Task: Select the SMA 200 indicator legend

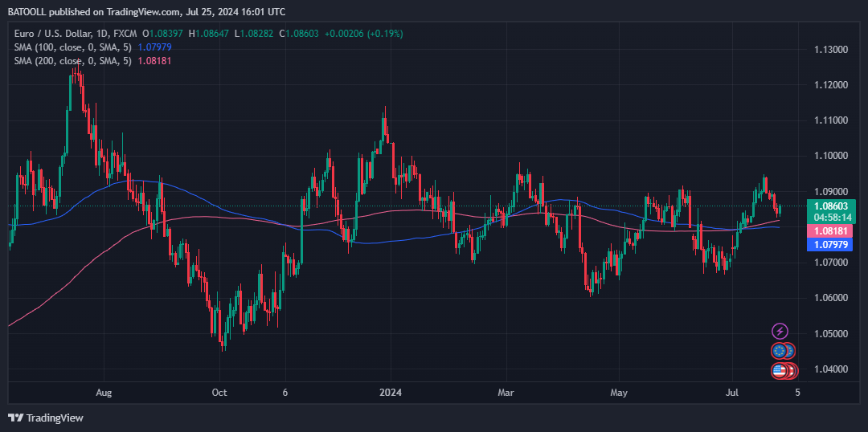Action: [x=72, y=61]
